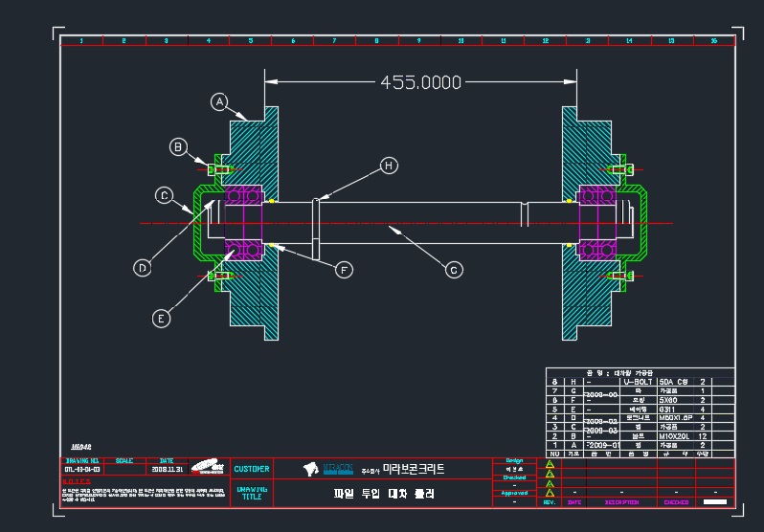Click the Design label in approval block

click(x=514, y=461)
